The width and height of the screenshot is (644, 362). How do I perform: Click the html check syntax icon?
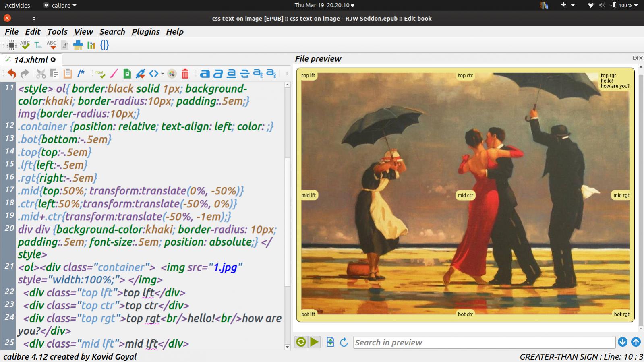coord(100,74)
